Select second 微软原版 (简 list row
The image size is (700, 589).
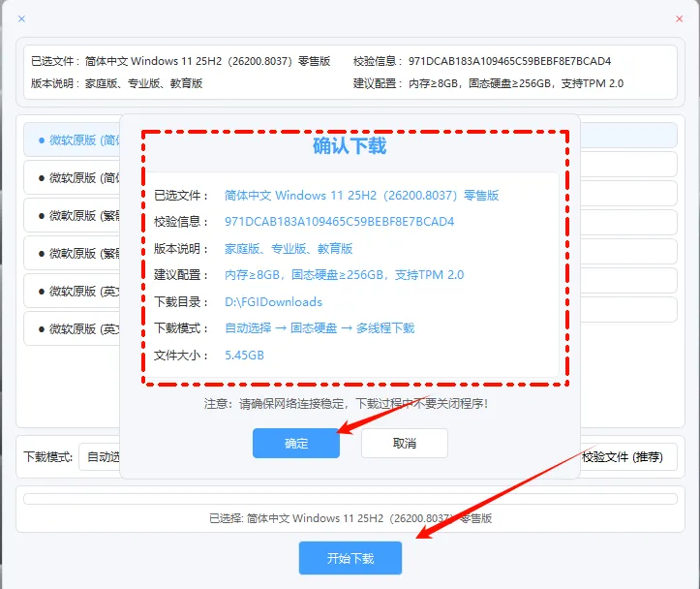coord(72,177)
